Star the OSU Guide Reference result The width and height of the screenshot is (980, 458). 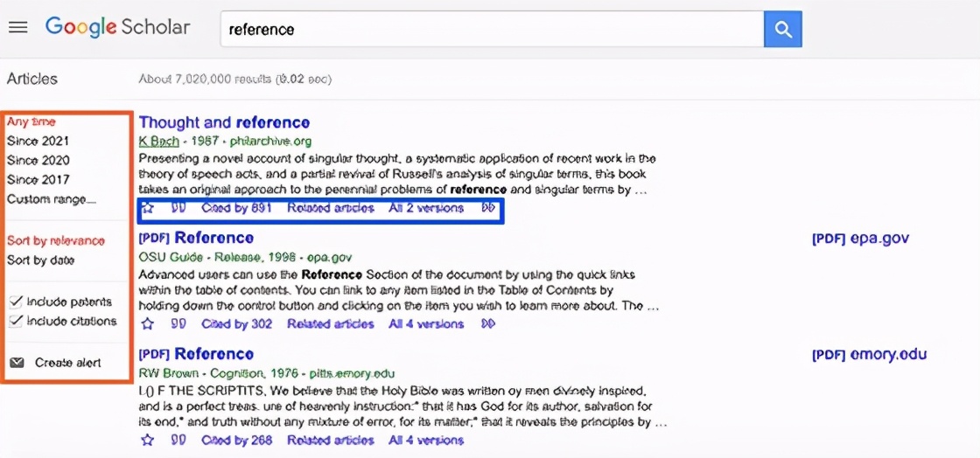click(x=148, y=324)
